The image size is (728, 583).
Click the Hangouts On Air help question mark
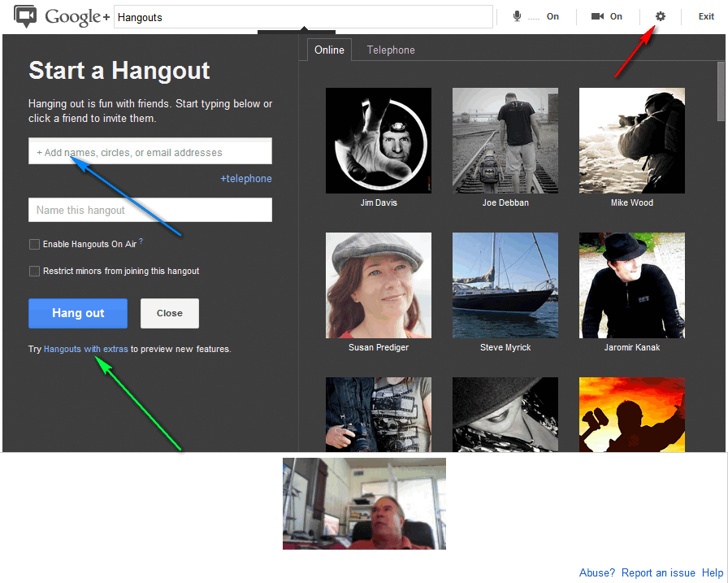[141, 241]
